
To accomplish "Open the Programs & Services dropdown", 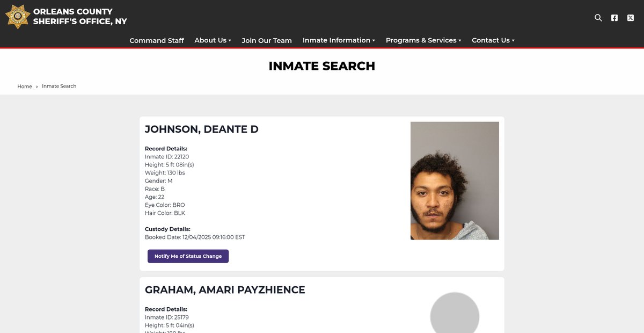I will [x=423, y=40].
